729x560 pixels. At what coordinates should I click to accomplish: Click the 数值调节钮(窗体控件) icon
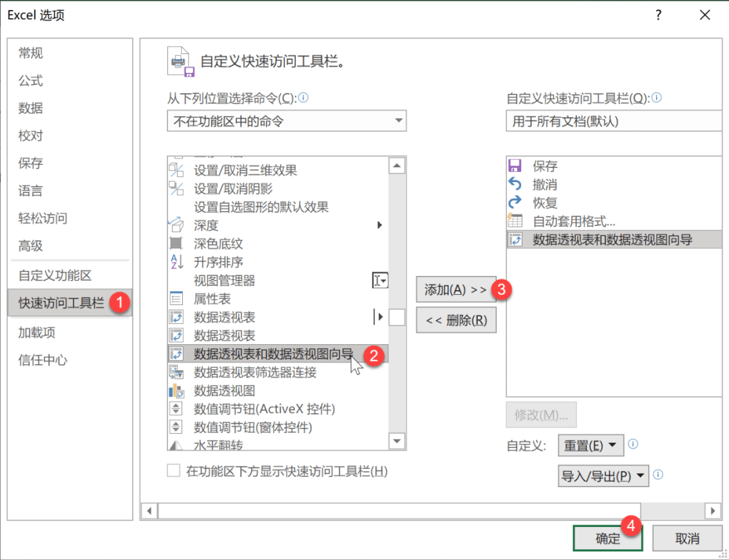point(175,427)
